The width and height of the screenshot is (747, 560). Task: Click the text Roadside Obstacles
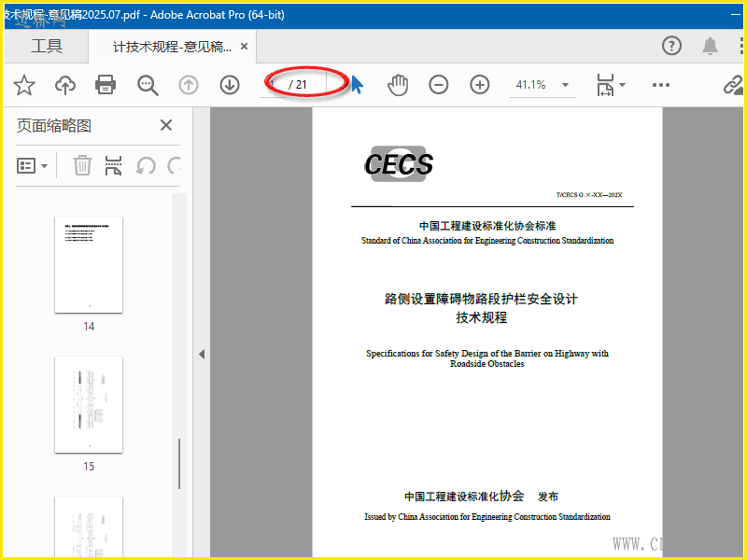[487, 364]
